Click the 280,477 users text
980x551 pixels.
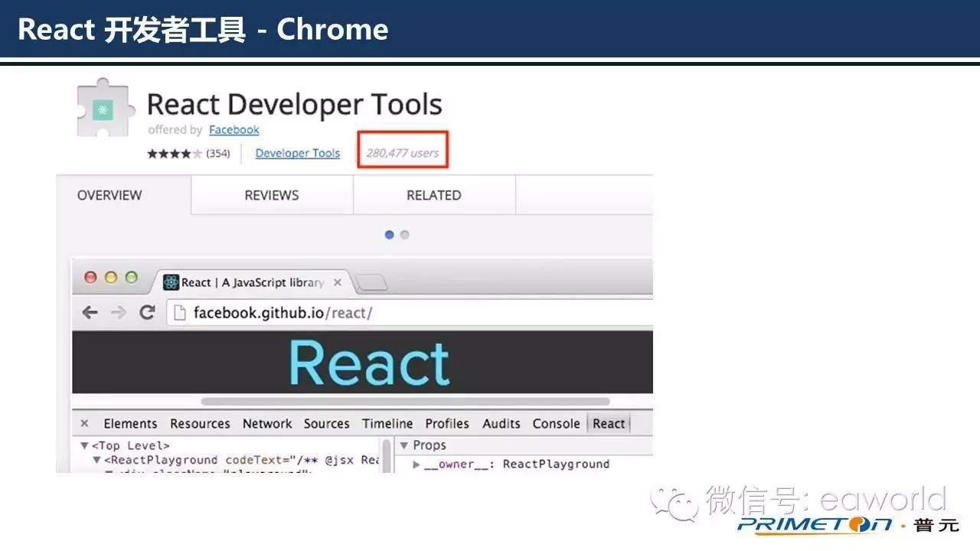click(x=403, y=153)
